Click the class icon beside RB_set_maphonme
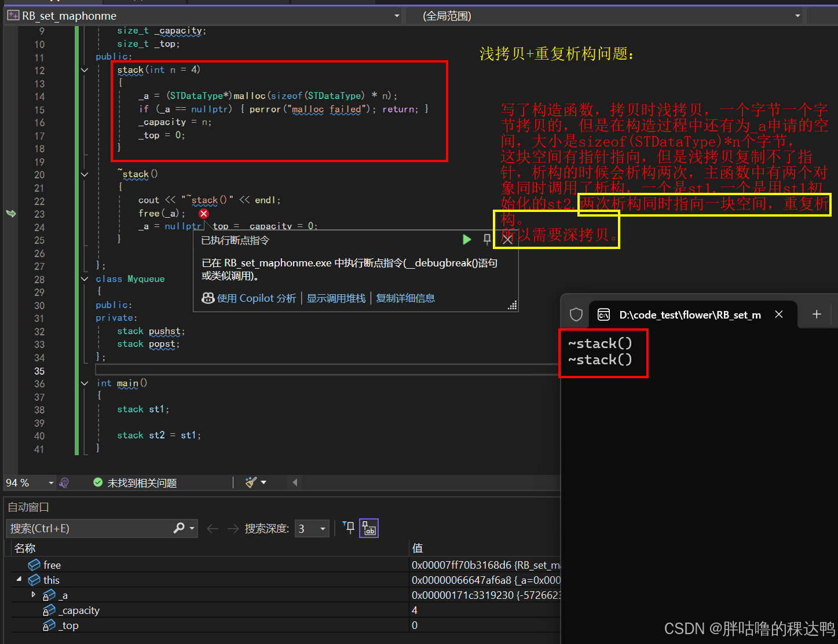Screen dimensions: 838x644 pos(13,16)
